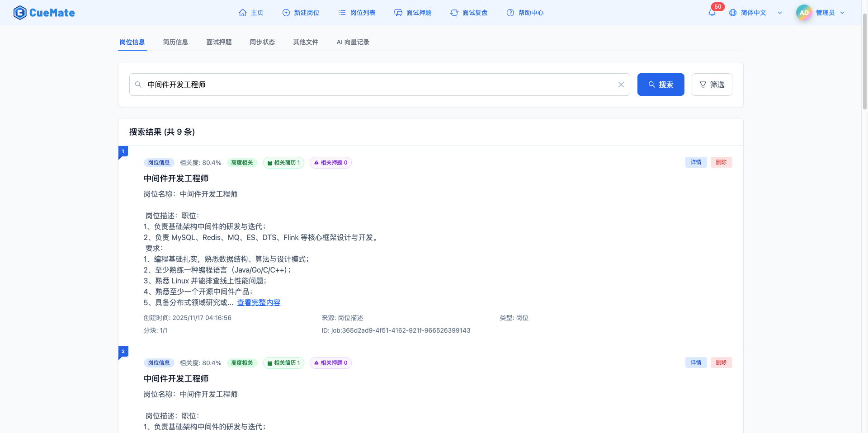Open the 主页 home page
The width and height of the screenshot is (868, 433).
[x=251, y=13]
